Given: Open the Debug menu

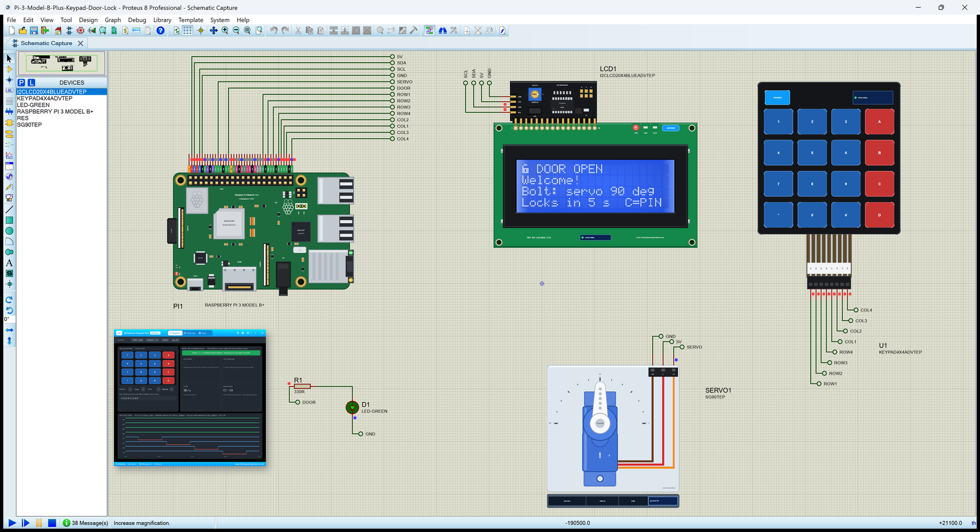Looking at the screenshot, I should click(x=137, y=20).
